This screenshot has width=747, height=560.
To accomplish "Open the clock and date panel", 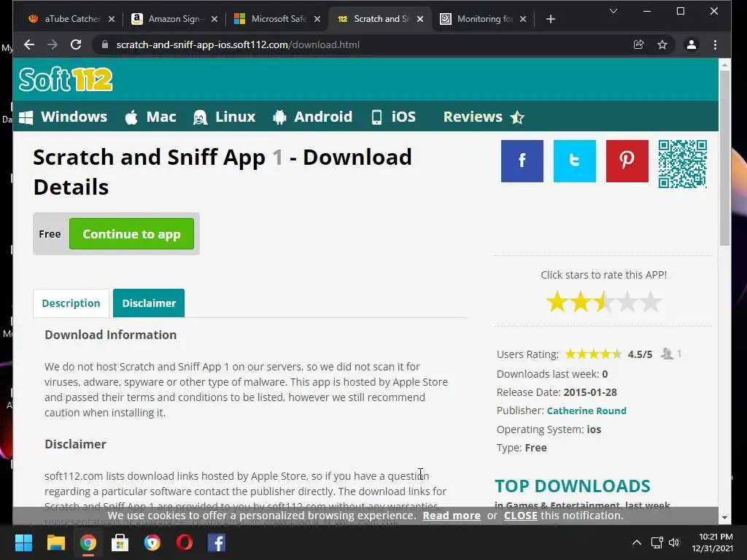I will pyautogui.click(x=713, y=542).
